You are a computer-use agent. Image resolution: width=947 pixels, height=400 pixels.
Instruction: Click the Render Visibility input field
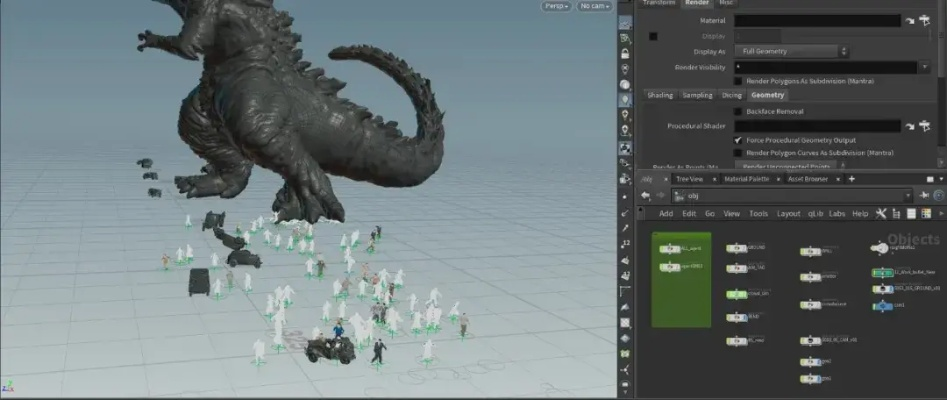822,67
